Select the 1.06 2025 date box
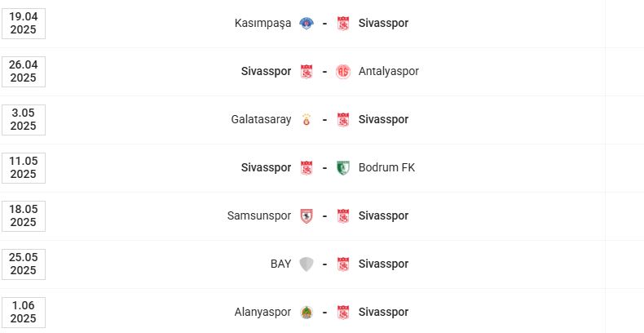 [24, 313]
